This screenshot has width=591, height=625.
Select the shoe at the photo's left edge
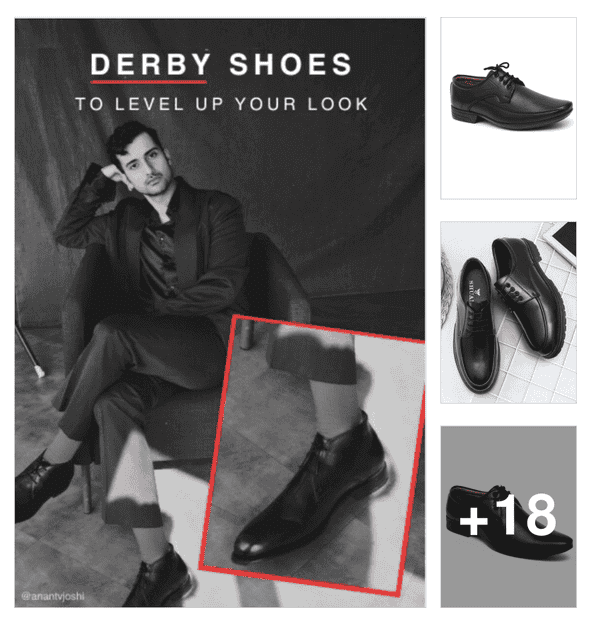(x=42, y=485)
